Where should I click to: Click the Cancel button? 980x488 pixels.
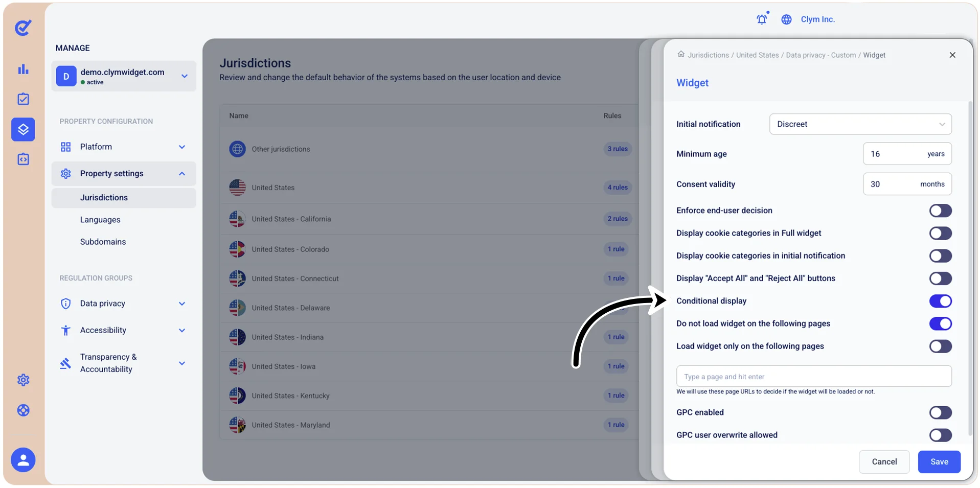884,461
